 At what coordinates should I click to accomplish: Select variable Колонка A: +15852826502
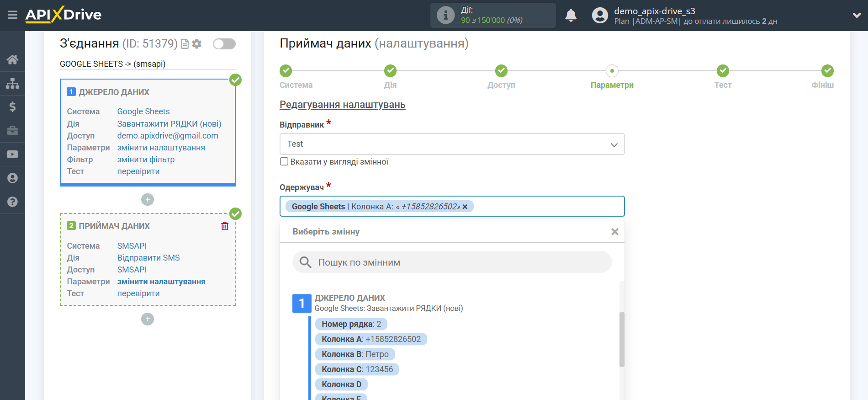[x=371, y=339]
